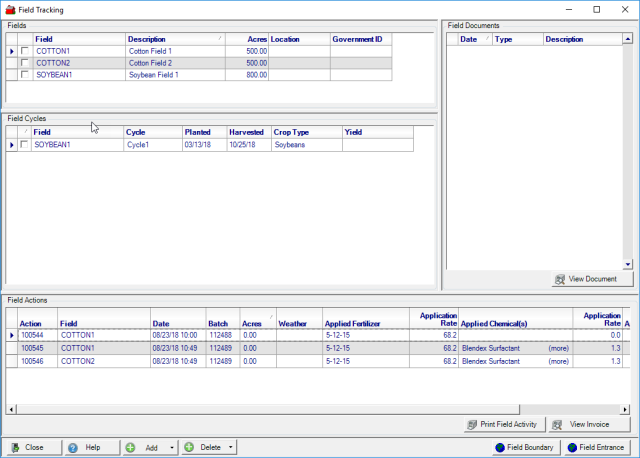Show more chemicals for action 100545
Screen dimensions: 640x458
coord(558,348)
